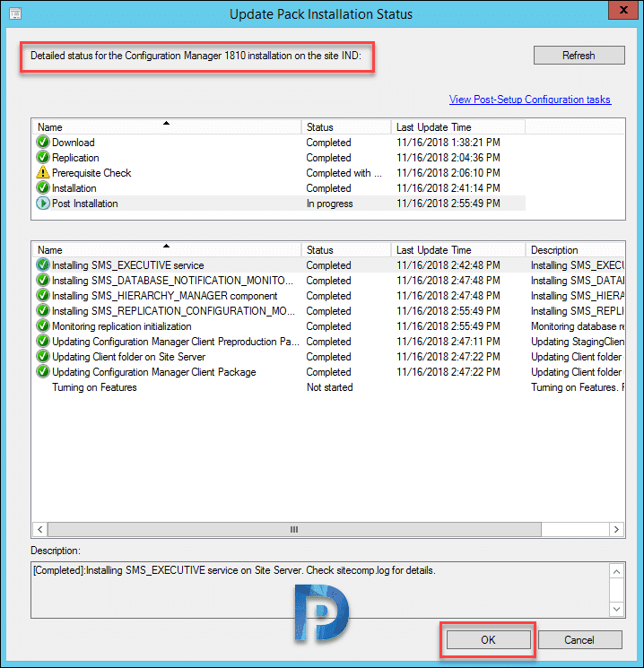Click the horizontal scrollbar right arrow
Viewport: 644px width, 668px height.
(x=616, y=530)
